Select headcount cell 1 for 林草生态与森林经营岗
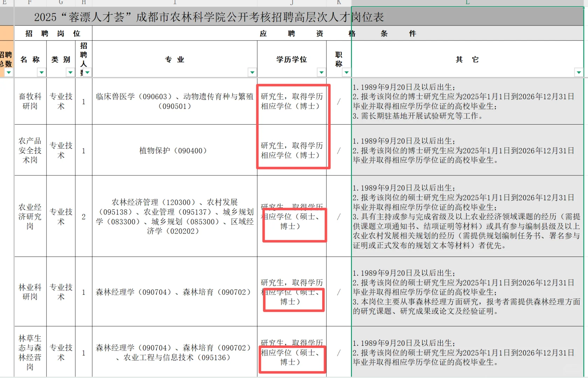The width and height of the screenshot is (588, 378). click(x=84, y=352)
